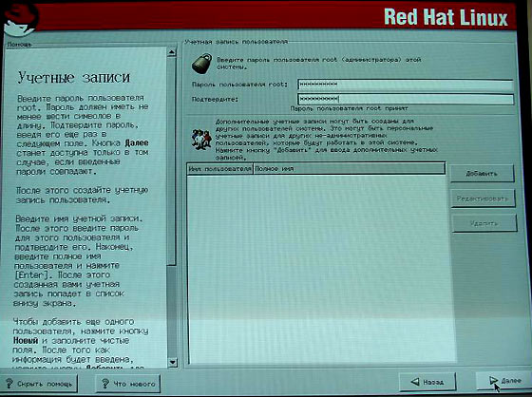Click the Скрыть помощь button

39,384
